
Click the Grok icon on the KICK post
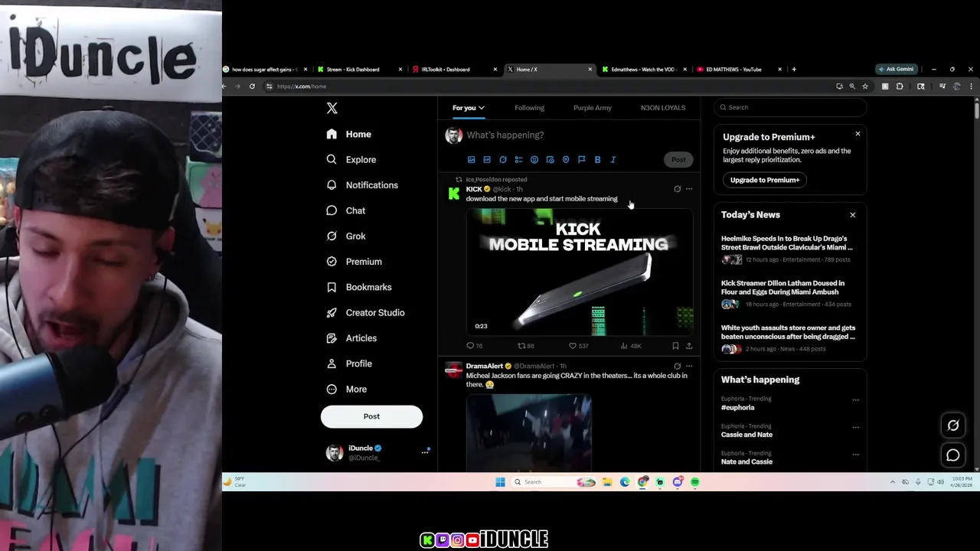click(677, 189)
